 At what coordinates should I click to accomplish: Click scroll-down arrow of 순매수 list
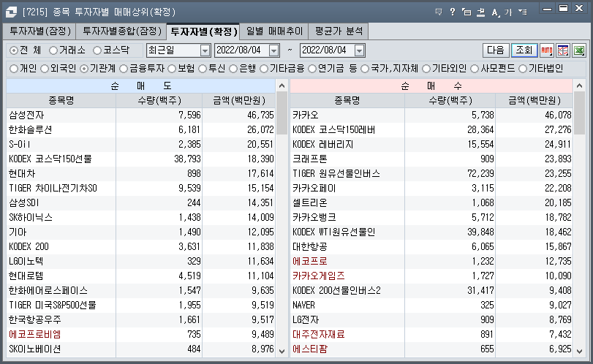(x=579, y=351)
